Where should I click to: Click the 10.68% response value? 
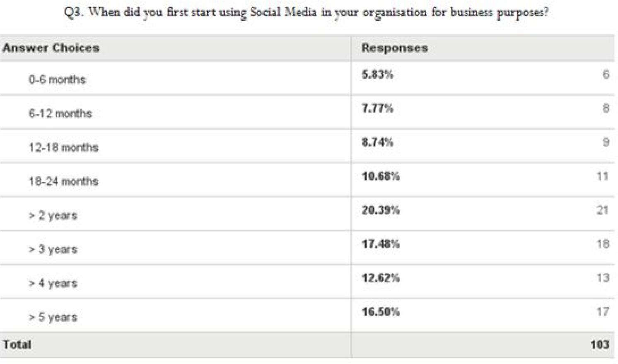coord(381,176)
